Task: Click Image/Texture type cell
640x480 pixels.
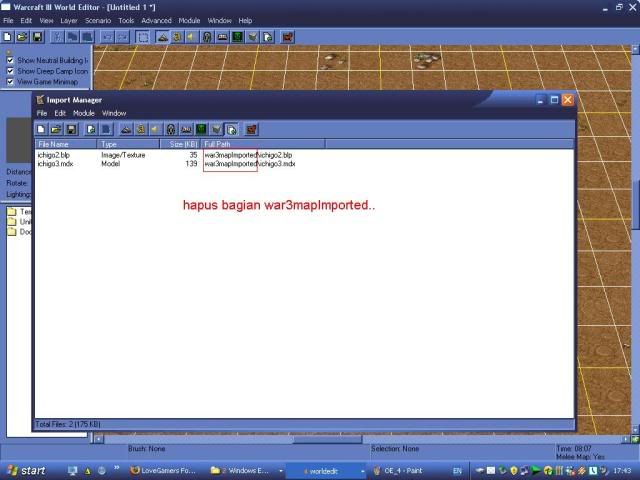Action: click(x=123, y=155)
